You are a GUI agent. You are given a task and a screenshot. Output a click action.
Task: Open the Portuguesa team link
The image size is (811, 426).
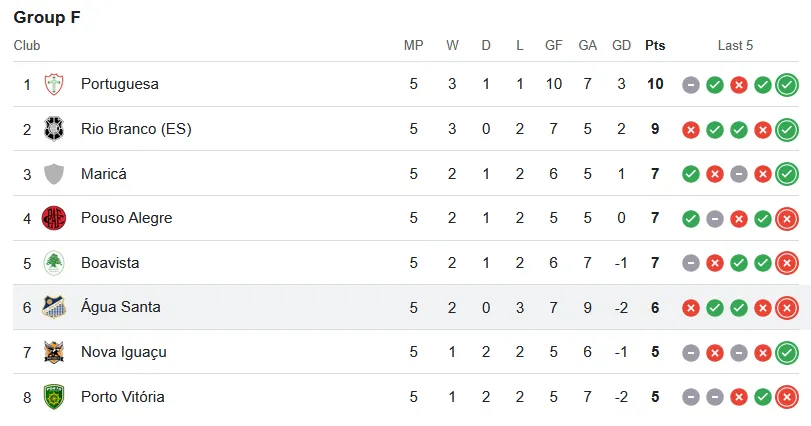click(x=120, y=84)
